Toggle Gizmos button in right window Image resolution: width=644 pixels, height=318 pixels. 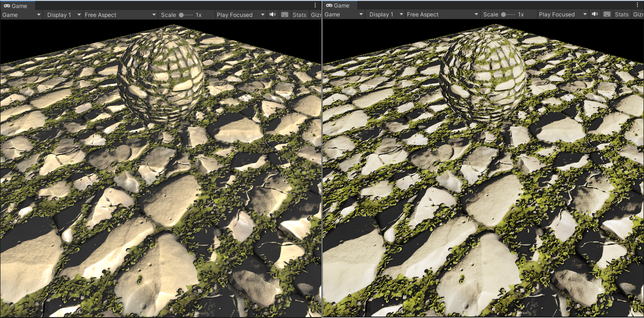coord(638,14)
